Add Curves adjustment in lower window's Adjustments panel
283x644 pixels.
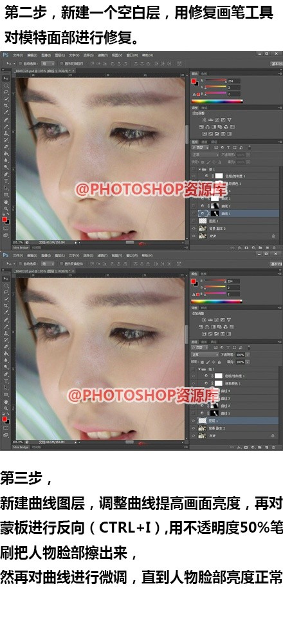click(x=217, y=320)
